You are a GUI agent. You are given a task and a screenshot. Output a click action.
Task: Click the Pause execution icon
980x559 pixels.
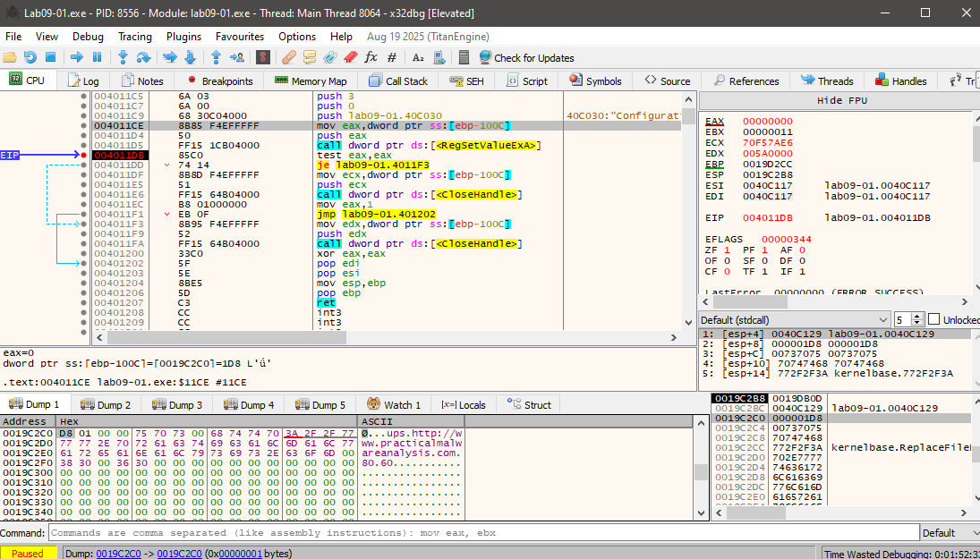coord(98,57)
